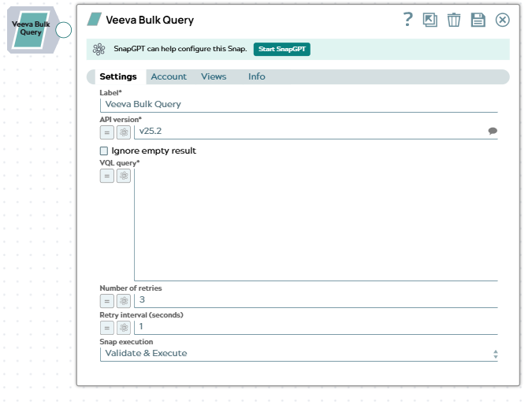
Task: Click the Retry interval seconds field
Action: [x=316, y=327]
